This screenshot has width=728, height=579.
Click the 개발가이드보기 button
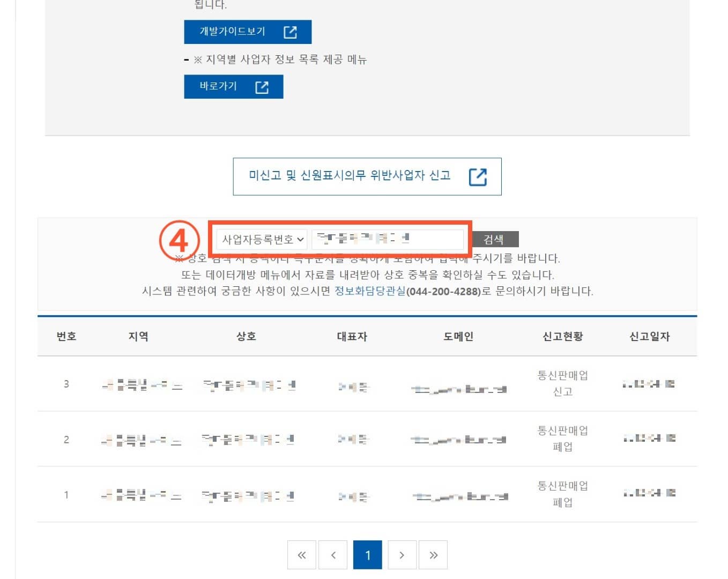pos(248,32)
